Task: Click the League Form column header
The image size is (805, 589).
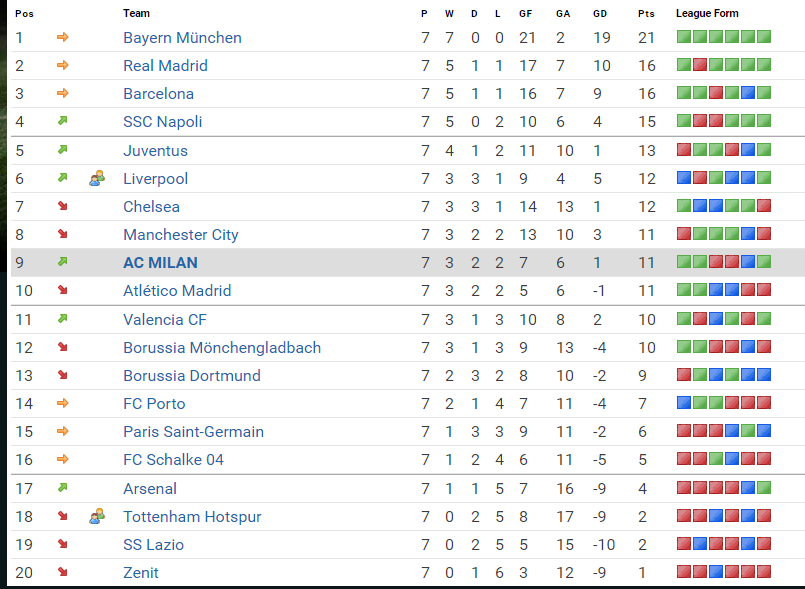Action: click(x=707, y=13)
